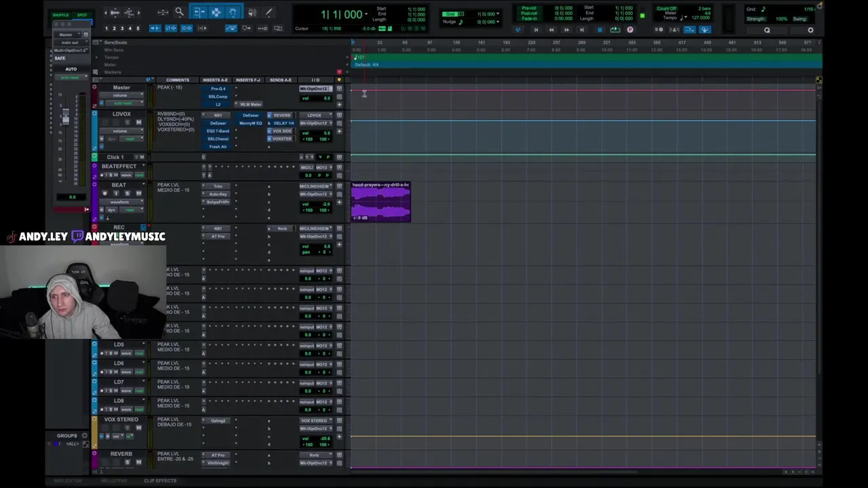Viewport: 868px width, 488px height.
Task: Select the SENDS A-E column header
Action: [280, 80]
